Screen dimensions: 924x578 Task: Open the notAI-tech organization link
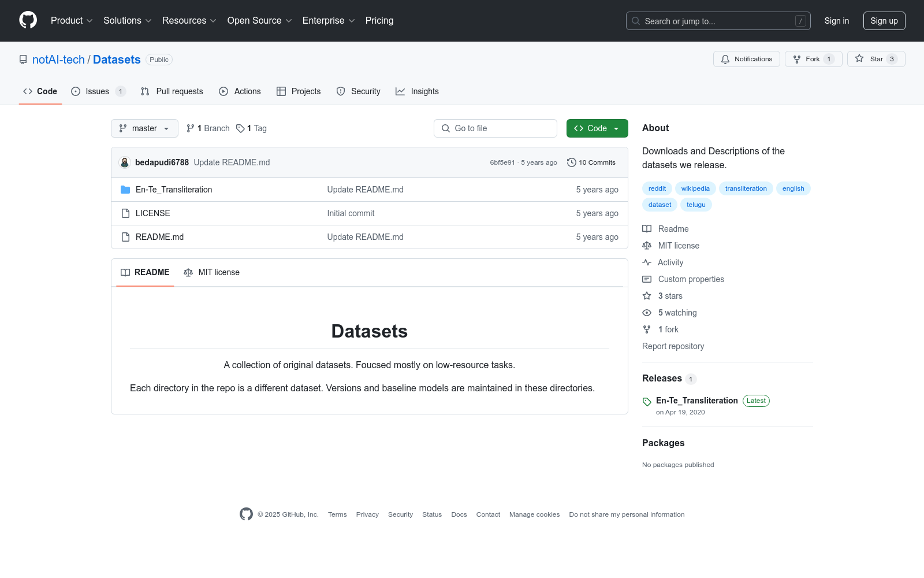pos(58,60)
